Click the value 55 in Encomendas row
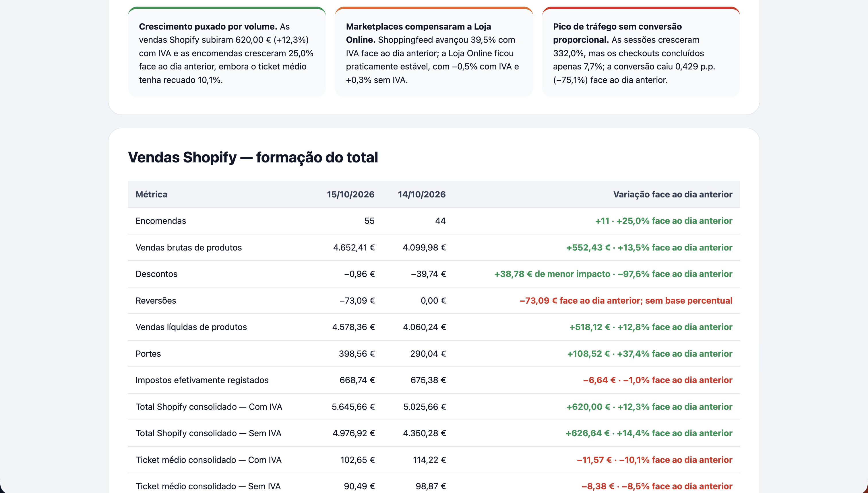868x493 pixels. pyautogui.click(x=369, y=221)
